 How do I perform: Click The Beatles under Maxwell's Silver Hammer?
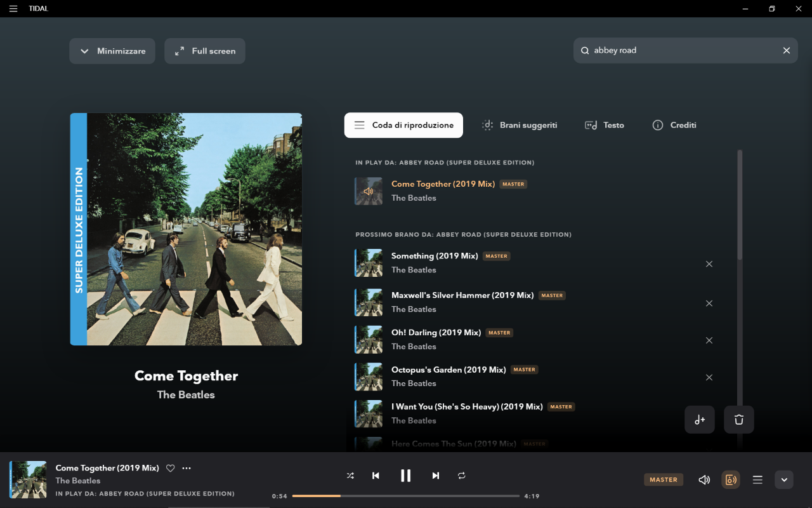pos(414,309)
